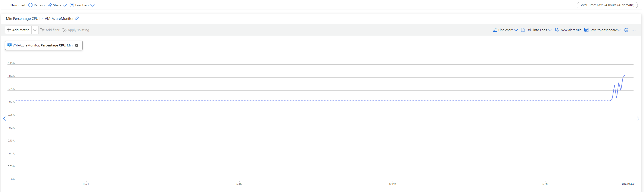Click Apply splitting option

point(76,30)
